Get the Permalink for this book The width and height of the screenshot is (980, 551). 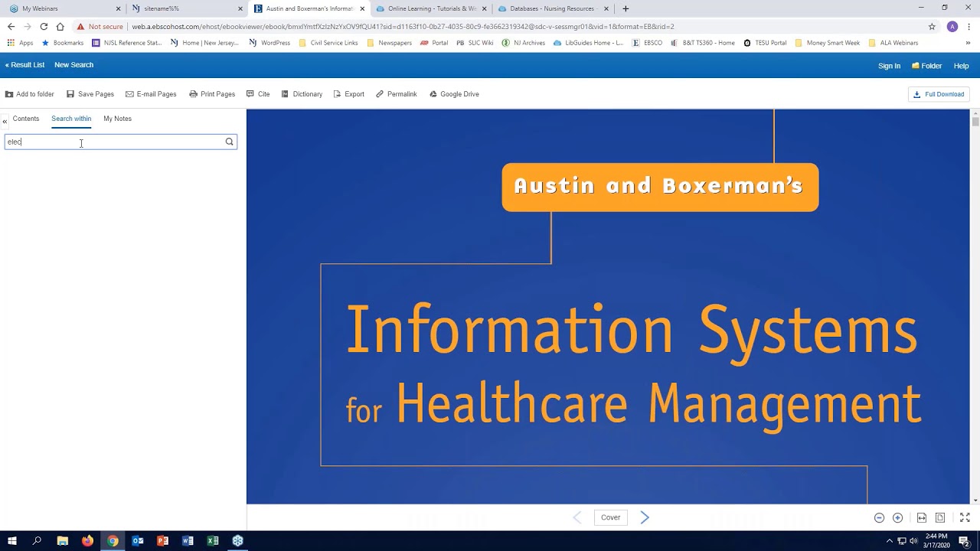click(397, 94)
